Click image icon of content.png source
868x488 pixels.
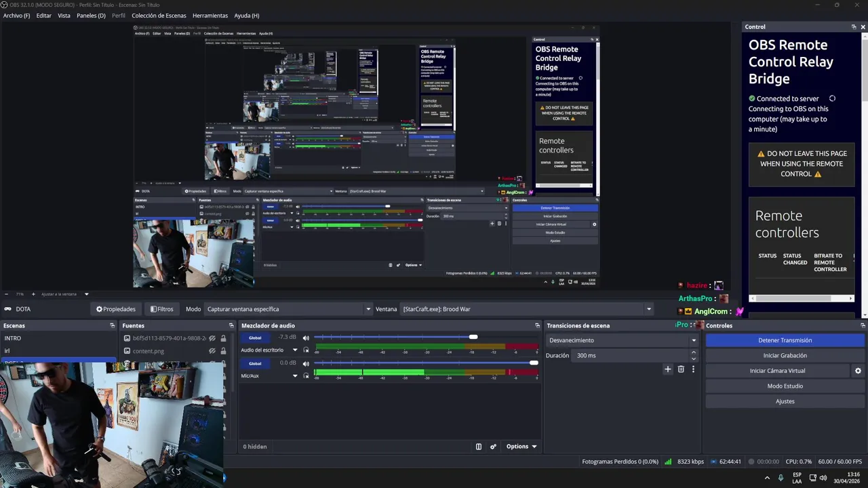tap(127, 351)
